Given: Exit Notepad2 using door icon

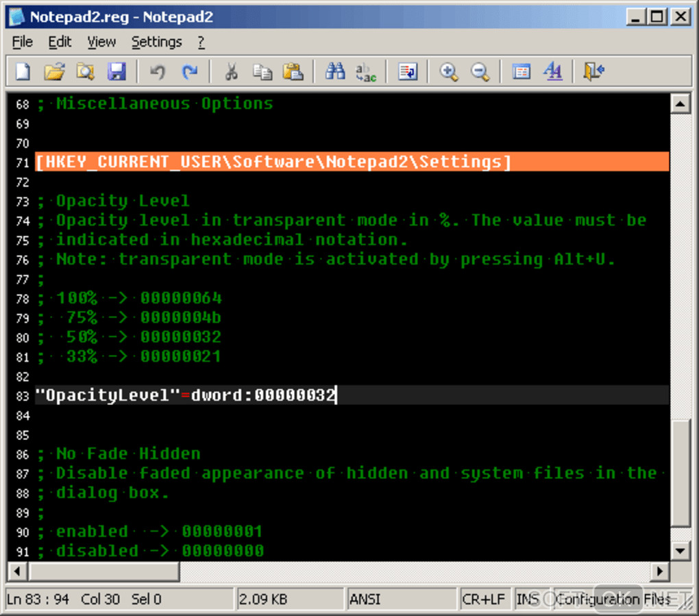Looking at the screenshot, I should [593, 71].
